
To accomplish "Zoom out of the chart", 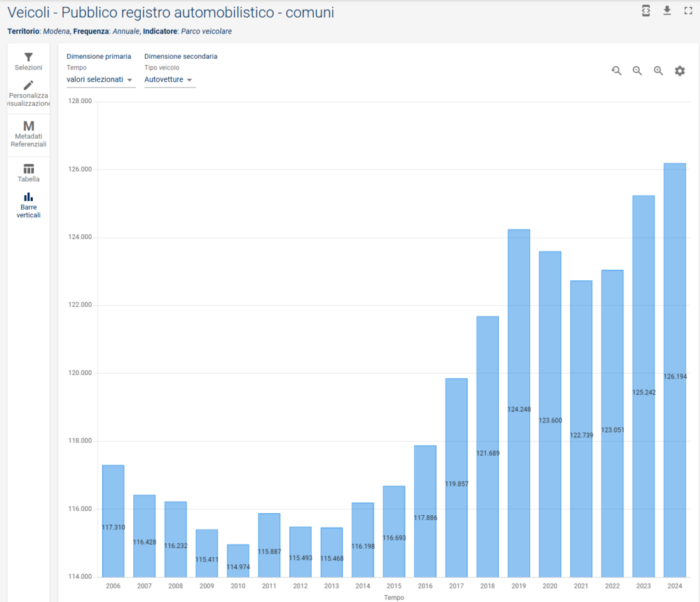I will (637, 71).
